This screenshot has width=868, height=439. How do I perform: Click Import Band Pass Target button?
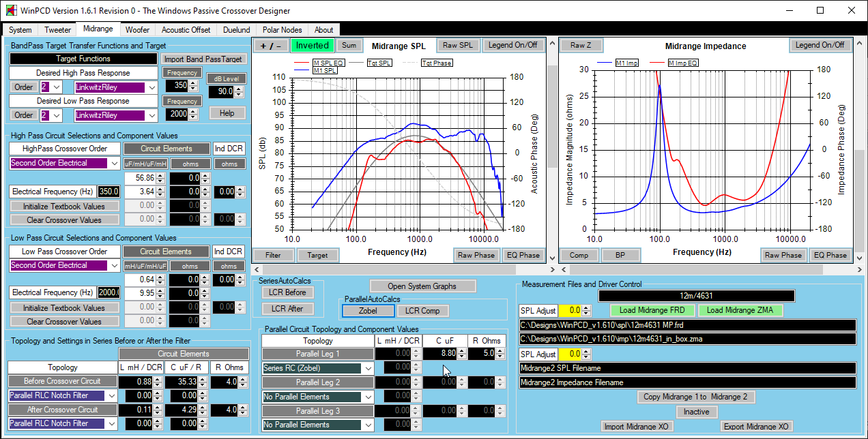coord(203,59)
